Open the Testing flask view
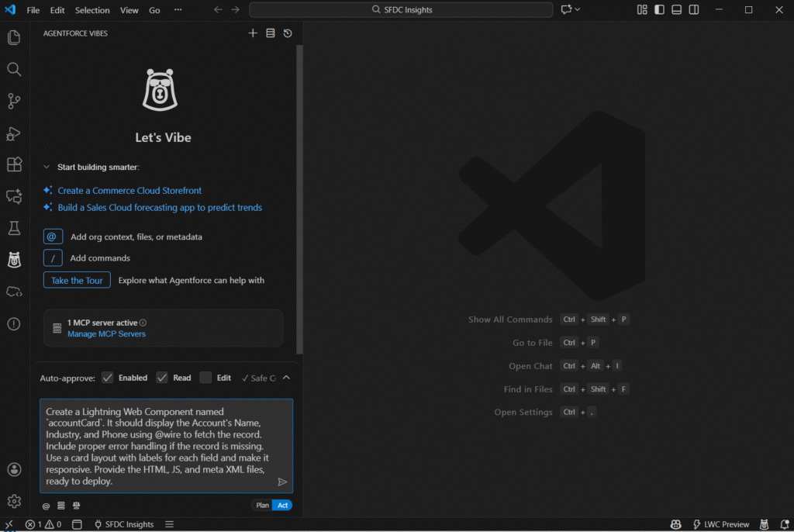This screenshot has height=532, width=794. click(14, 228)
